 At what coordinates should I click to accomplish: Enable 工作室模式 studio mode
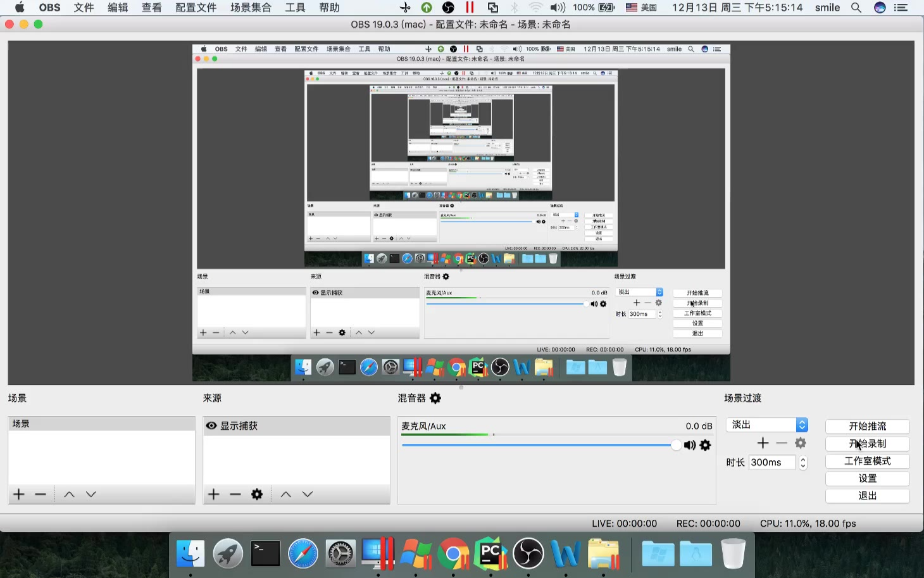868,461
